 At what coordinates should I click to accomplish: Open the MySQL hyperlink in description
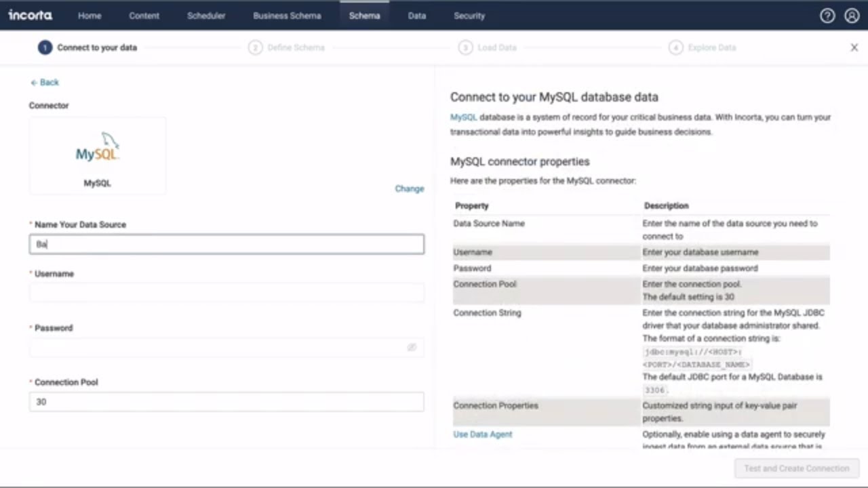464,117
